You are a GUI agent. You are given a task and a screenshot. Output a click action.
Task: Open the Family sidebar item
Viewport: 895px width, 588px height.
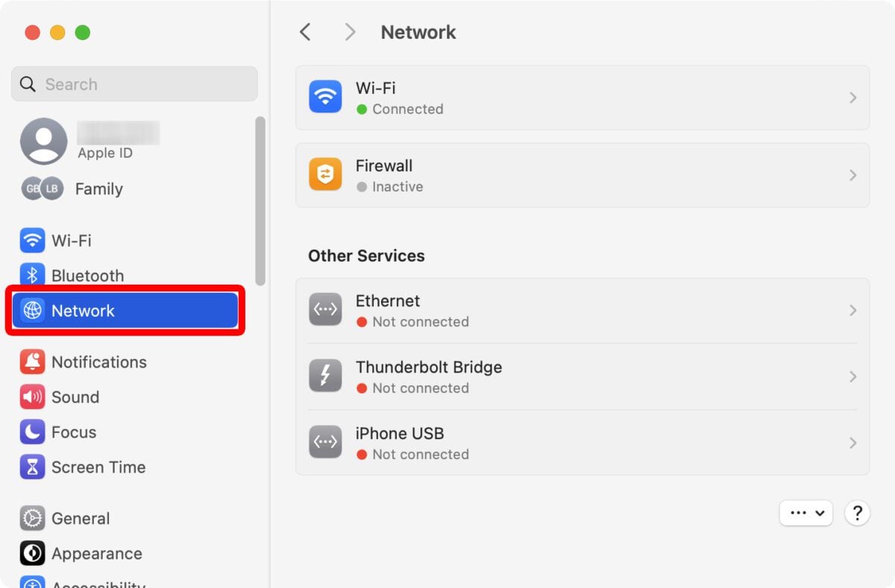(98, 189)
